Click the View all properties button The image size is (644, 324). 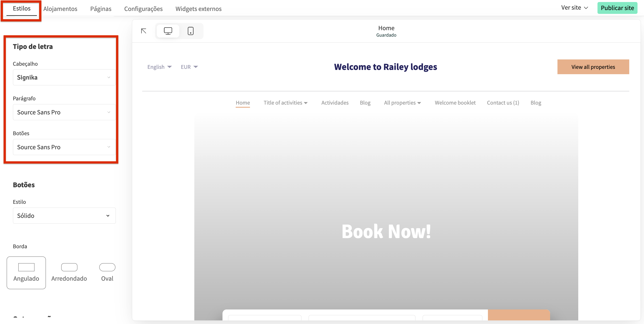[x=593, y=67]
